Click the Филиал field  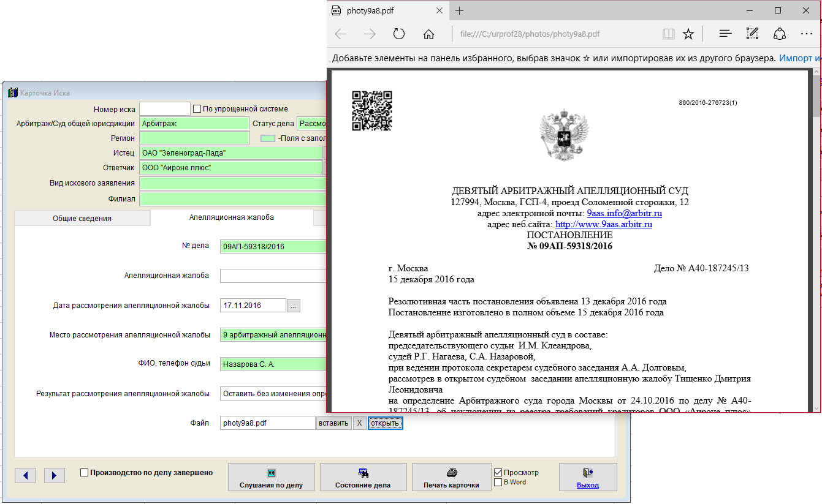click(233, 199)
